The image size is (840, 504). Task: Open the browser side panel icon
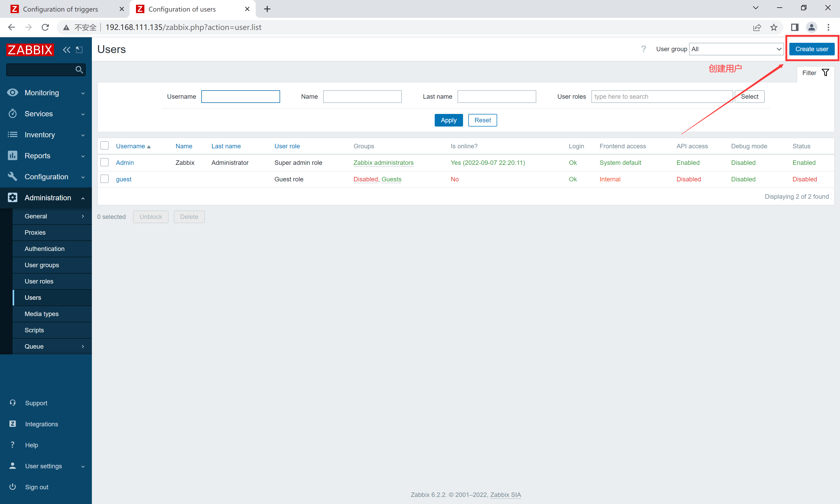coord(795,27)
